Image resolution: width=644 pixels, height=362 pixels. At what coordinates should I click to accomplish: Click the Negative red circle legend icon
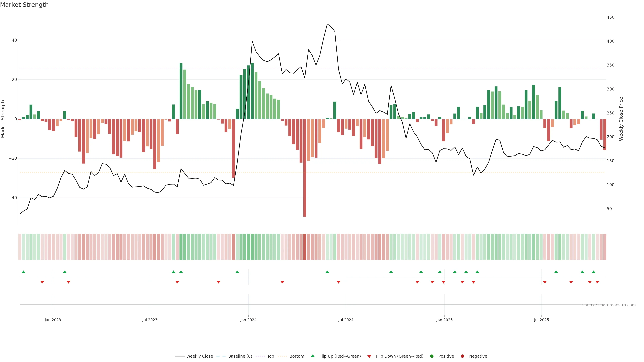point(462,356)
